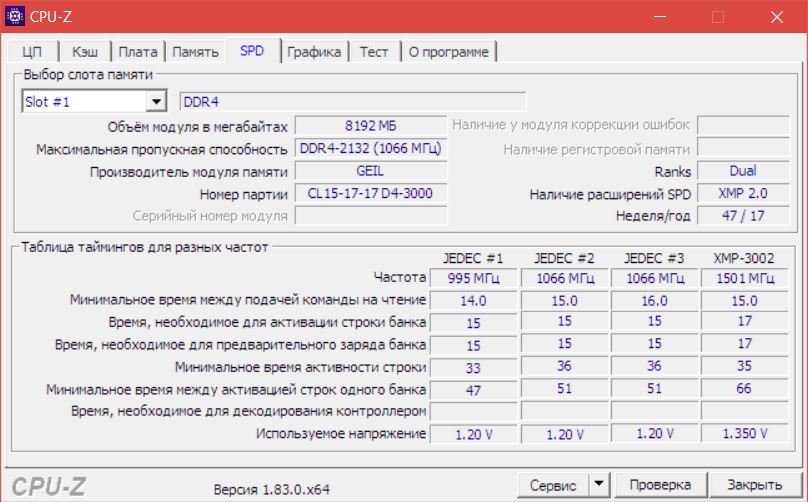Image resolution: width=808 pixels, height=502 pixels.
Task: Click the JEDEC #3 column header
Action: point(654,258)
